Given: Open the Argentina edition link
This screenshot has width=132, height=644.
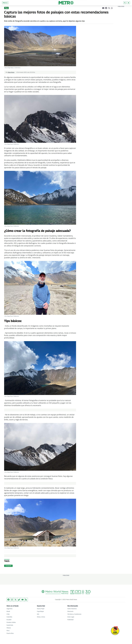Looking at the screenshot, I should [9, 609].
